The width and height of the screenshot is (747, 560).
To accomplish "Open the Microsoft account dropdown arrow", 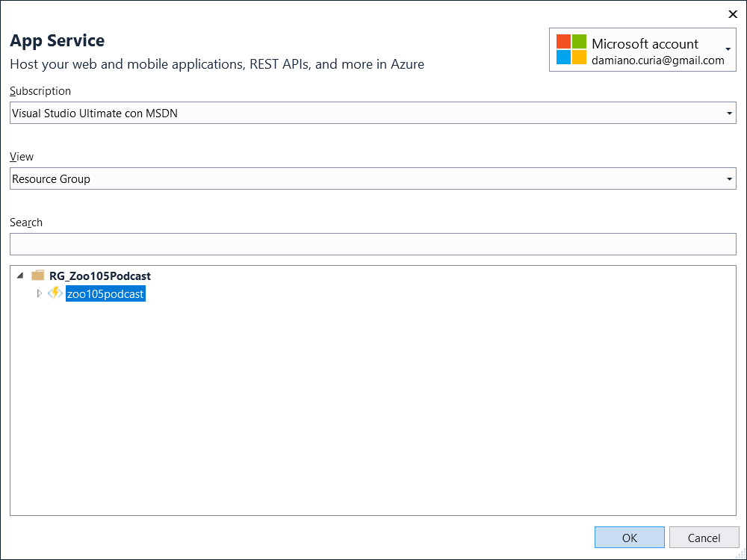I will (728, 49).
